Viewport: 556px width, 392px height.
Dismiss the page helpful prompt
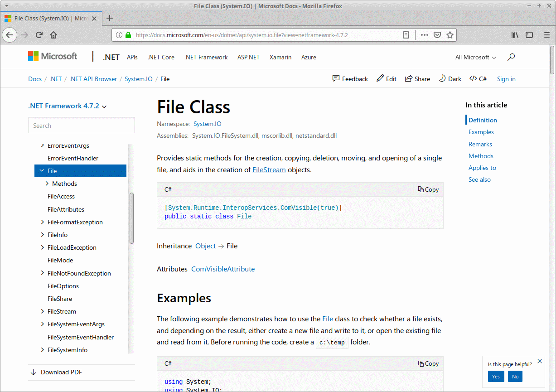539,361
